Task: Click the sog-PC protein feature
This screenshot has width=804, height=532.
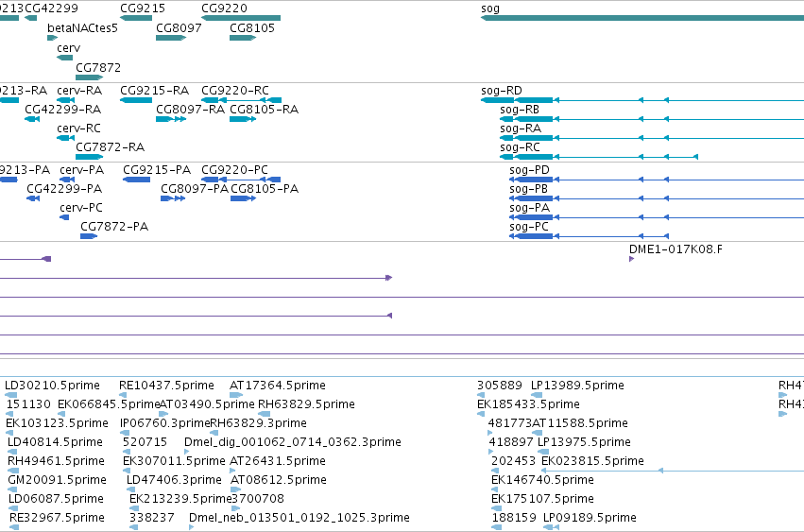Action: coord(590,236)
